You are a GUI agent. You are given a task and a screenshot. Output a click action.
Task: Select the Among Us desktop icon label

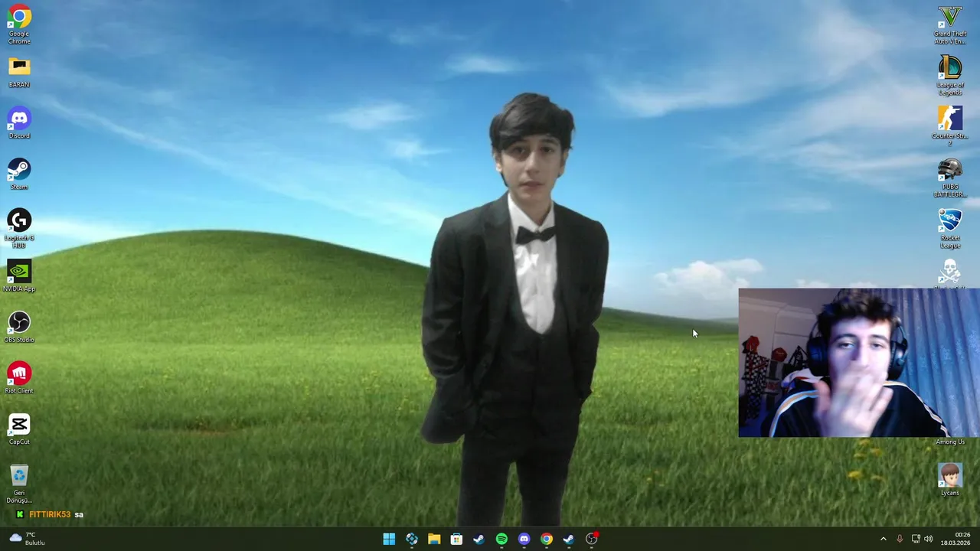coord(950,442)
